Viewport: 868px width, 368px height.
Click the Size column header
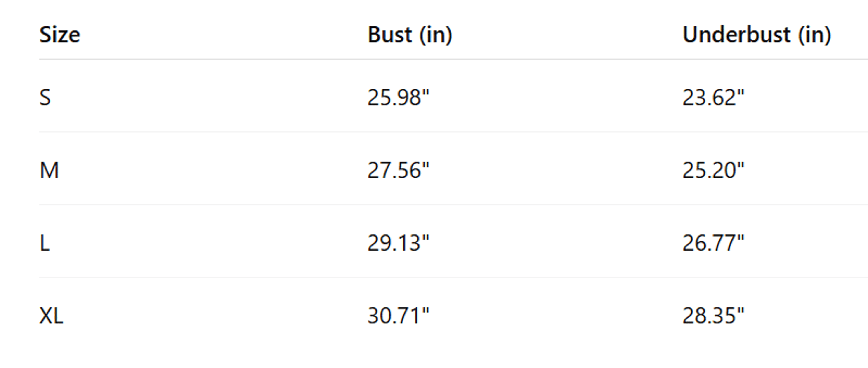(x=60, y=35)
